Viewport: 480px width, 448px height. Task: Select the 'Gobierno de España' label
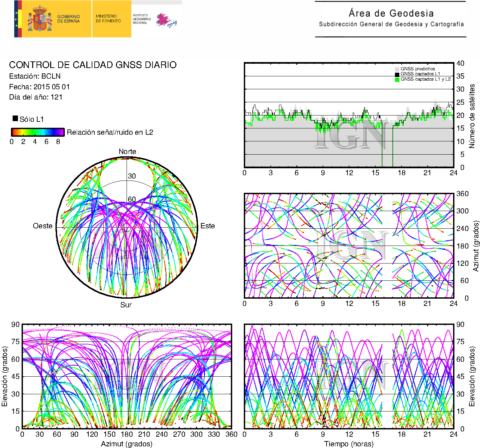tap(68, 19)
